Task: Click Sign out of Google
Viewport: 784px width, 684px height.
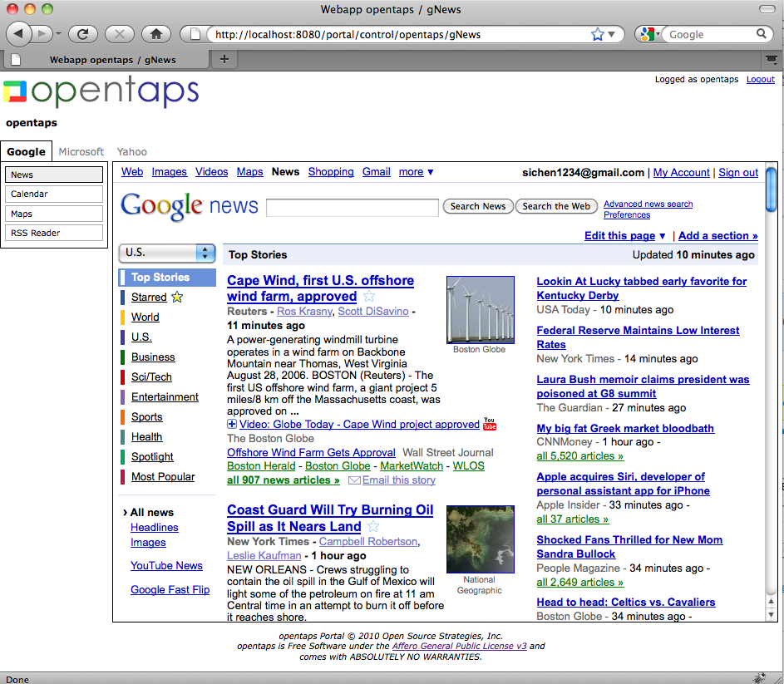Action: pyautogui.click(x=738, y=173)
